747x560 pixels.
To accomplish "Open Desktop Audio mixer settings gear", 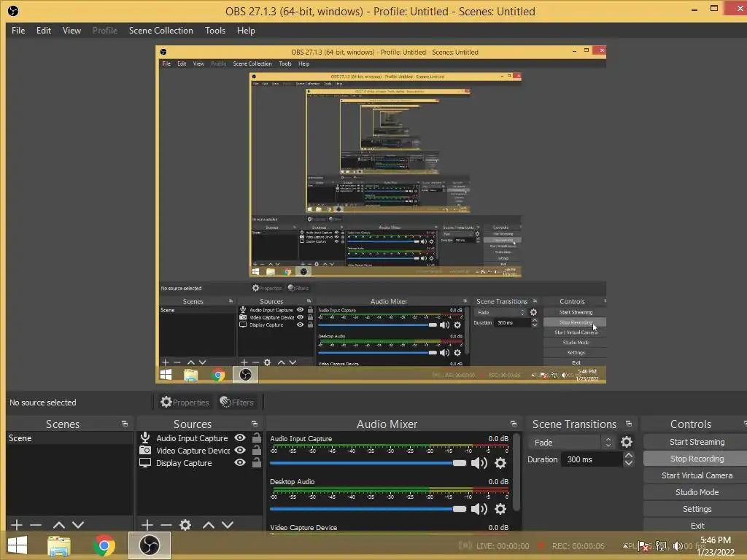I will click(x=500, y=508).
